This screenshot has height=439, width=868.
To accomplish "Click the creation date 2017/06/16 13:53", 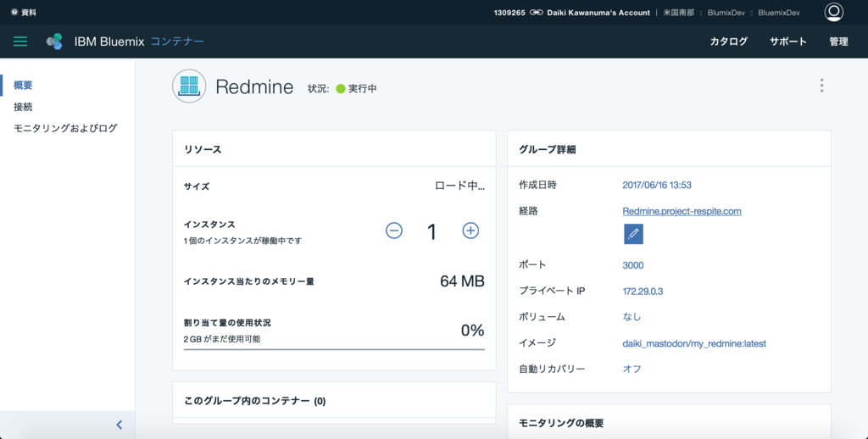I will coord(657,185).
